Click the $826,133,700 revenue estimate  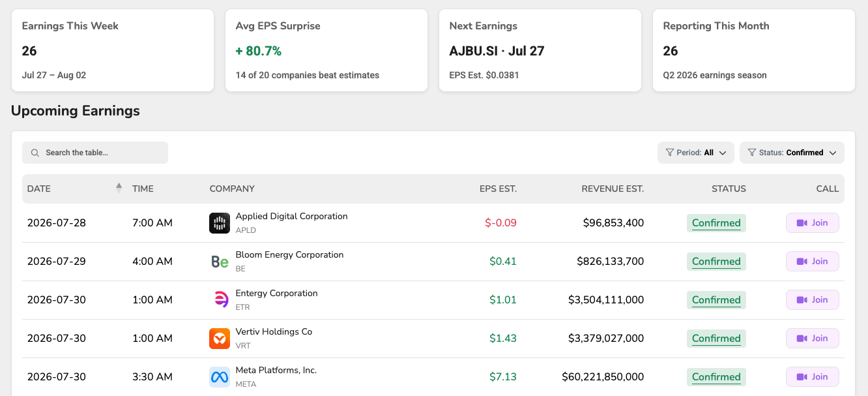pos(611,262)
